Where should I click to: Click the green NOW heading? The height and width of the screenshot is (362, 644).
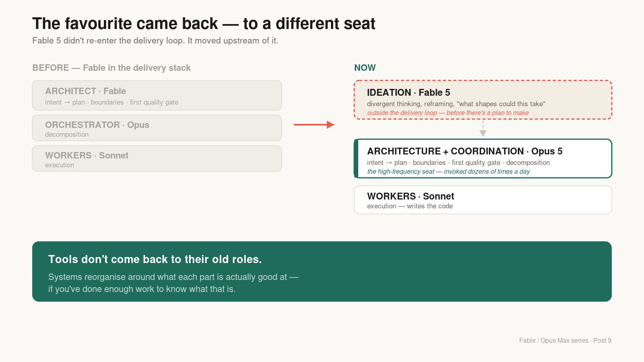[365, 68]
